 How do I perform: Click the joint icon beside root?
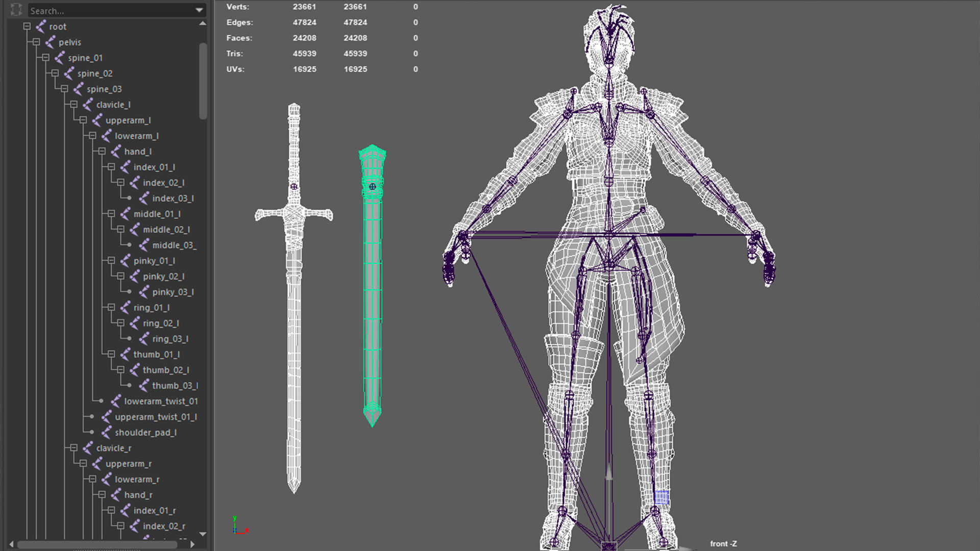click(x=41, y=27)
